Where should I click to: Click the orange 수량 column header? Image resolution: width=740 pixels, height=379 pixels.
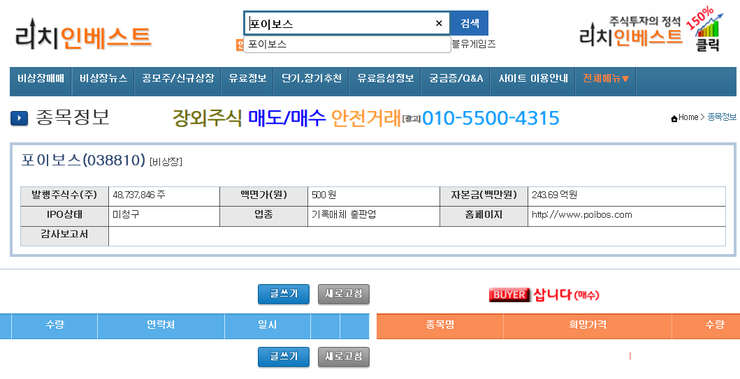click(x=706, y=325)
